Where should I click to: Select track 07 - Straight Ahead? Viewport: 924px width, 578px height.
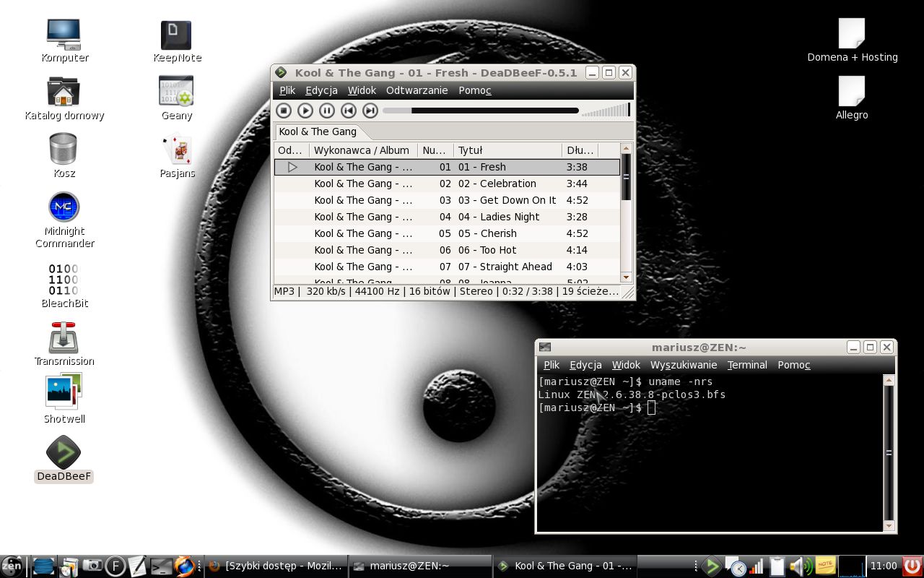[447, 267]
